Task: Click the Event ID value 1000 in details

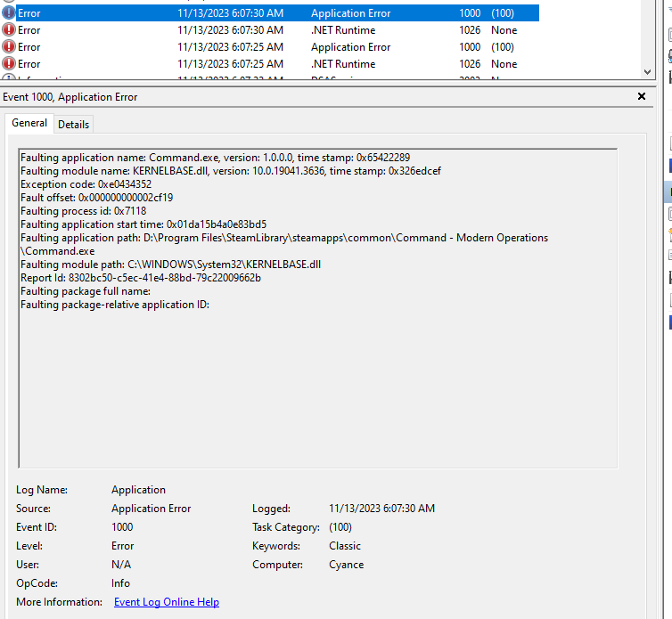Action: tap(122, 527)
